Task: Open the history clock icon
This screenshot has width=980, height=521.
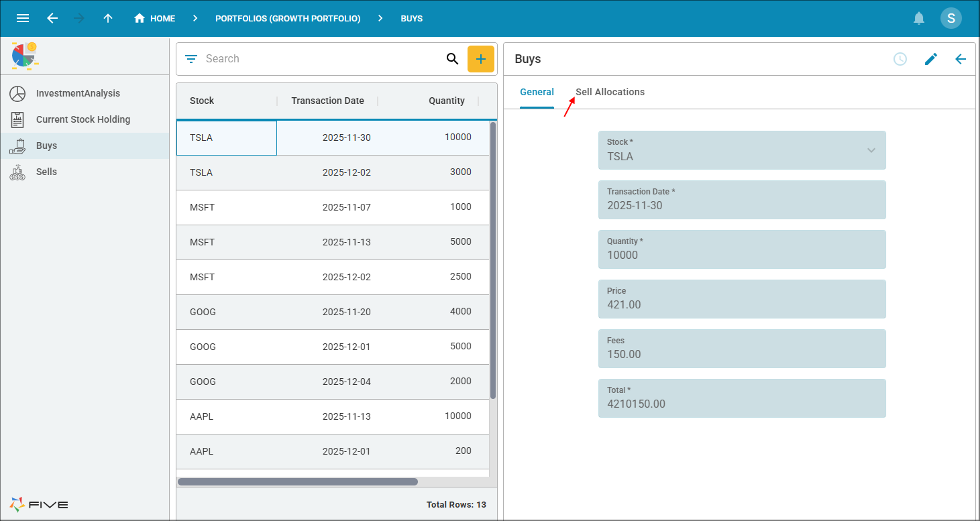Action: [x=900, y=59]
